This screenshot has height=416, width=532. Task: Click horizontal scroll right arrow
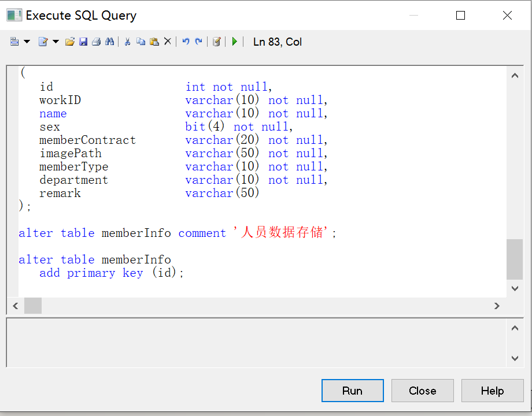coord(497,306)
